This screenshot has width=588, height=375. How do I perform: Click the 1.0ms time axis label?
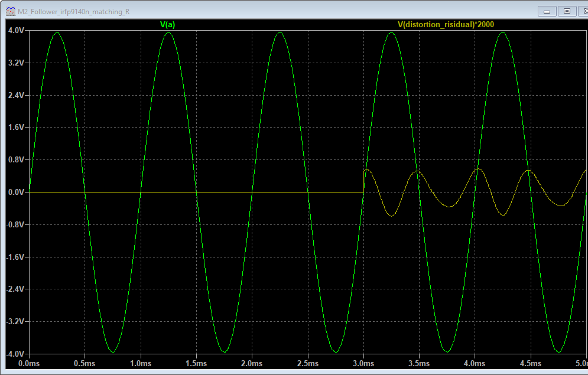pyautogui.click(x=141, y=364)
